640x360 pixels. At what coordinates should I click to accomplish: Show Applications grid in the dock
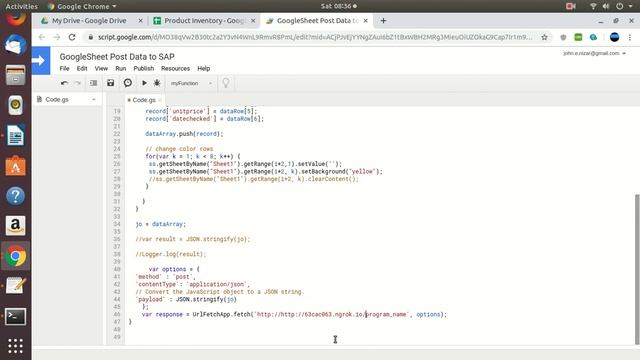[16, 346]
